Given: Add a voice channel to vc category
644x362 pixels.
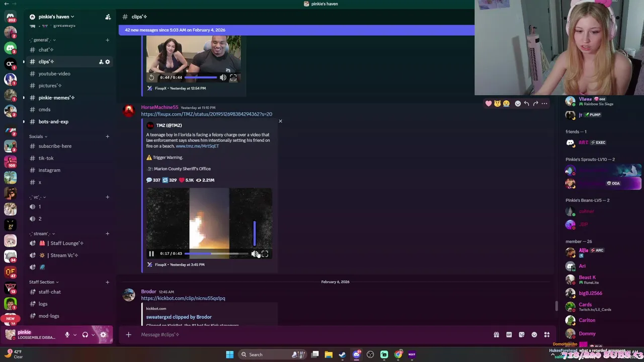Looking at the screenshot, I should (107, 197).
